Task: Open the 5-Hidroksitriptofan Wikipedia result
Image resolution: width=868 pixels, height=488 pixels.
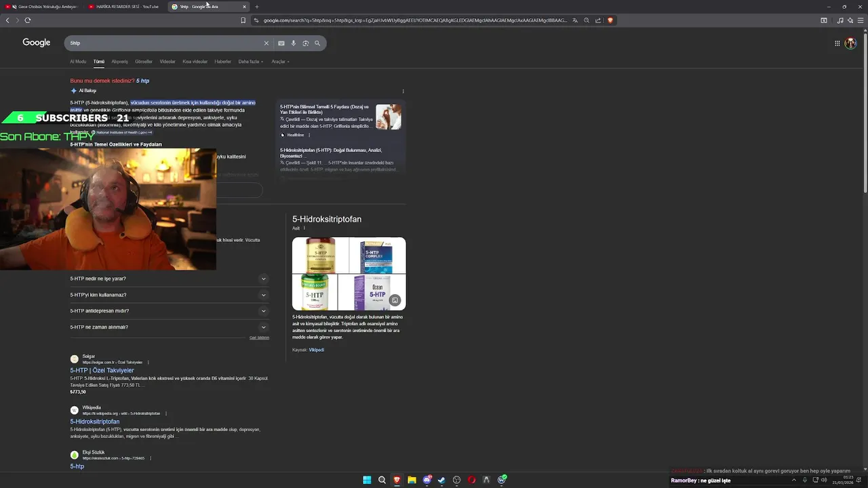Action: [94, 422]
